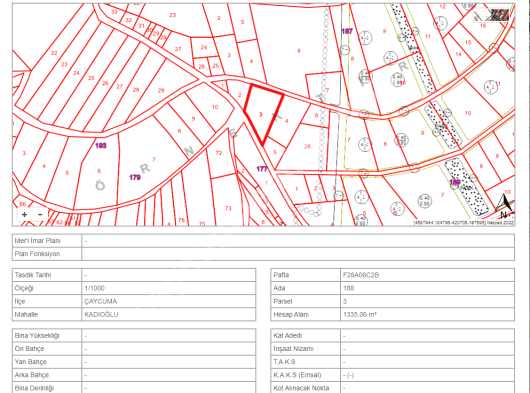Click the ÇAYCUMA district value
This screenshot has width=530, height=393.
point(101,301)
